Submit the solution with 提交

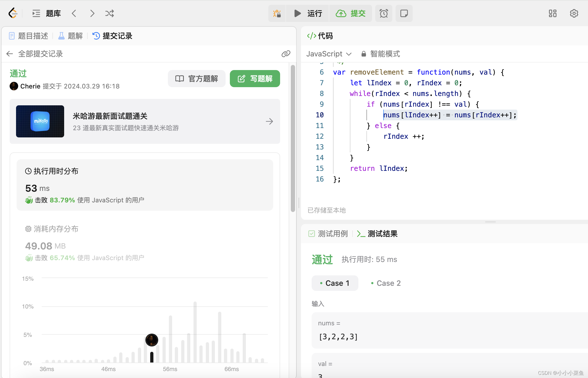pos(350,13)
